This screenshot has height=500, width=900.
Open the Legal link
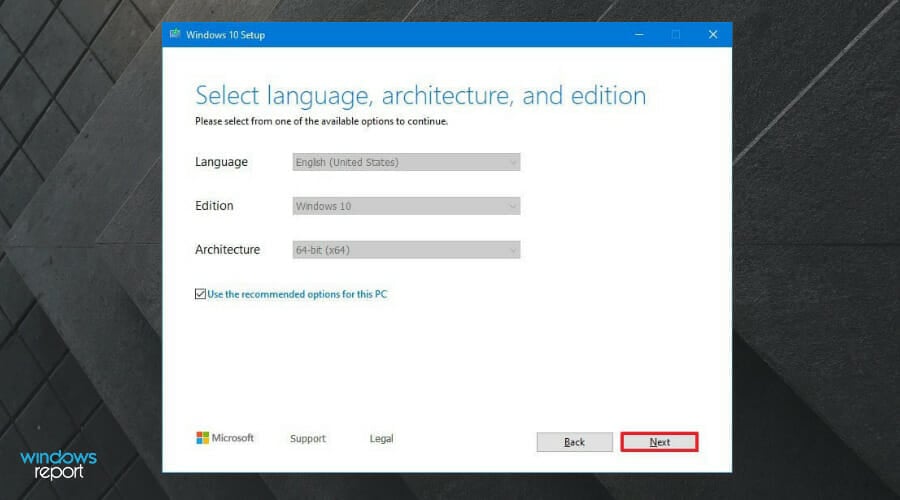[381, 439]
